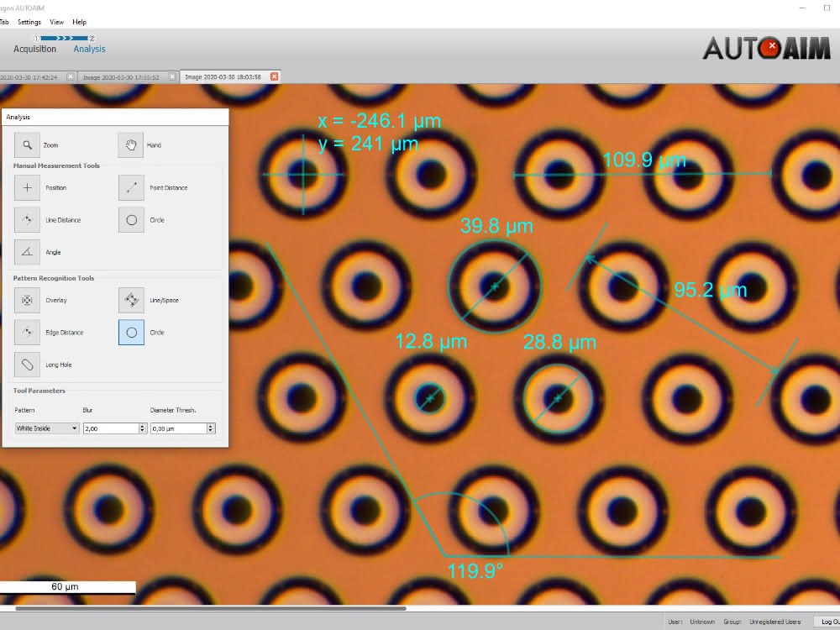
Task: Click the User: Unknown status text
Action: pos(691,622)
